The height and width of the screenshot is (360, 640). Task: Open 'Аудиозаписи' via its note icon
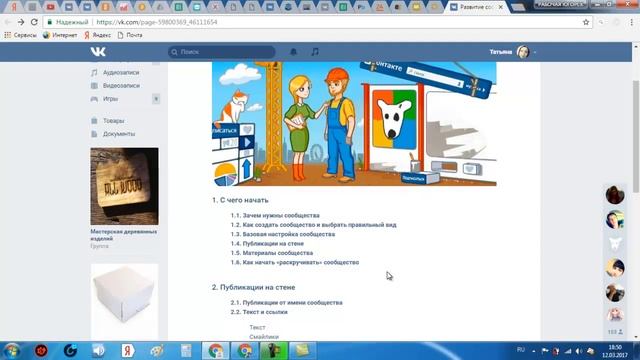pyautogui.click(x=94, y=72)
